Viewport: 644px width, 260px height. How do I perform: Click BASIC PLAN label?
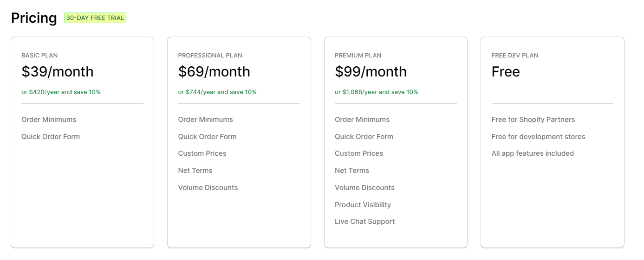tap(39, 55)
